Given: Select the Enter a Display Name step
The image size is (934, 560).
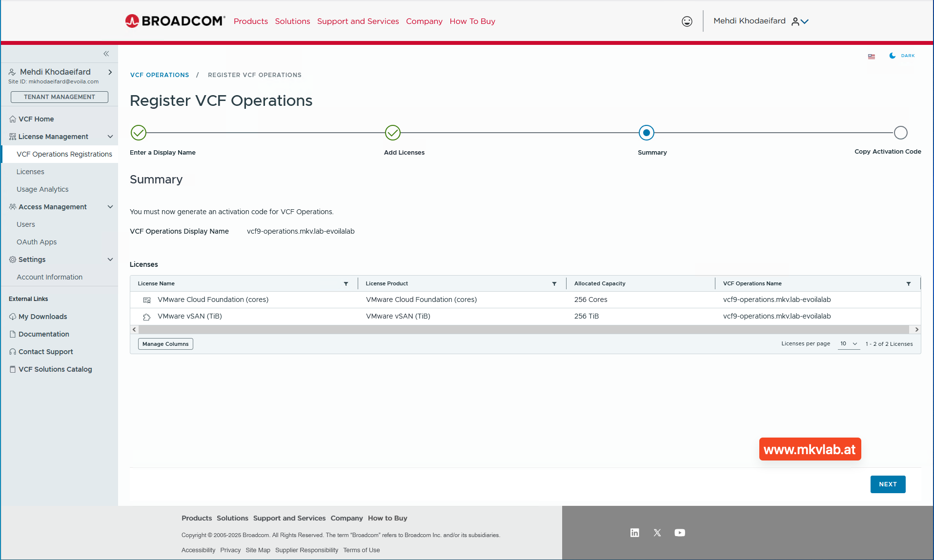Looking at the screenshot, I should click(139, 133).
